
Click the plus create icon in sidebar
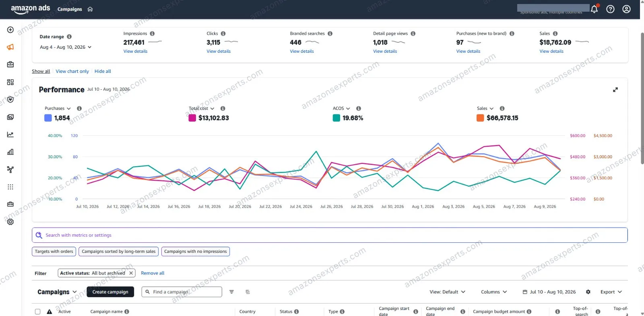[x=10, y=30]
